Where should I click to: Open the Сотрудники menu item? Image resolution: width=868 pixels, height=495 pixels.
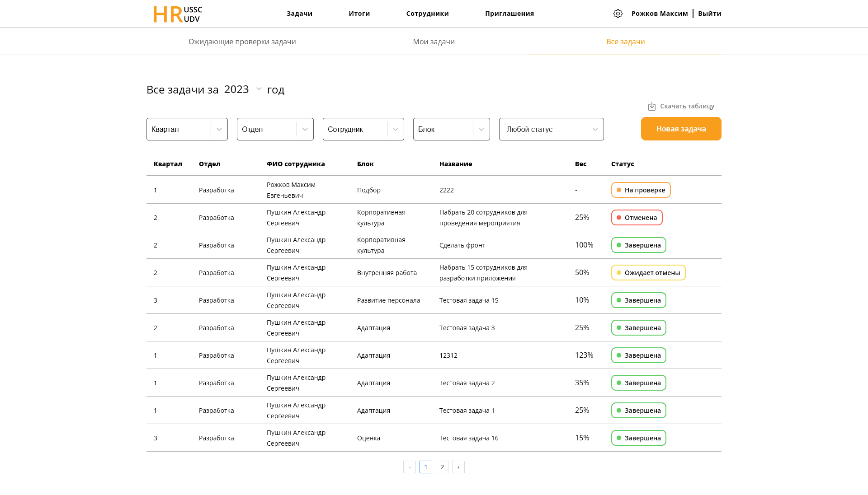[427, 14]
